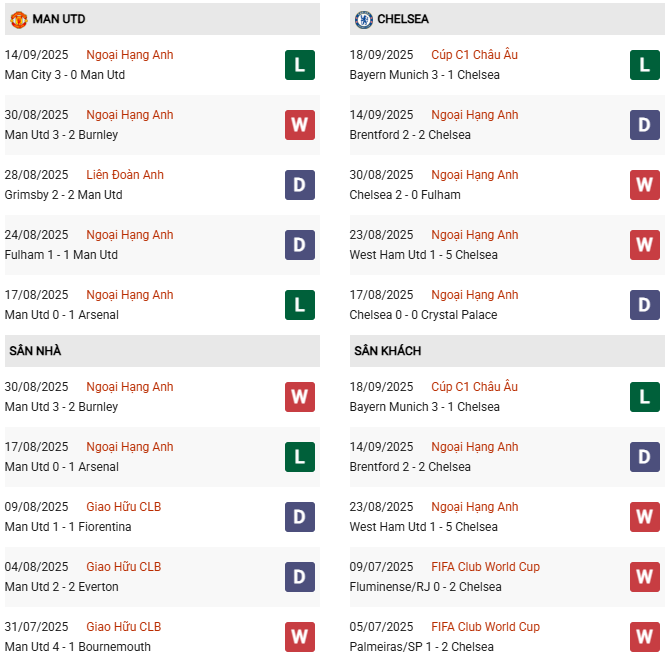Click the Chelsea club crest icon

point(363,19)
